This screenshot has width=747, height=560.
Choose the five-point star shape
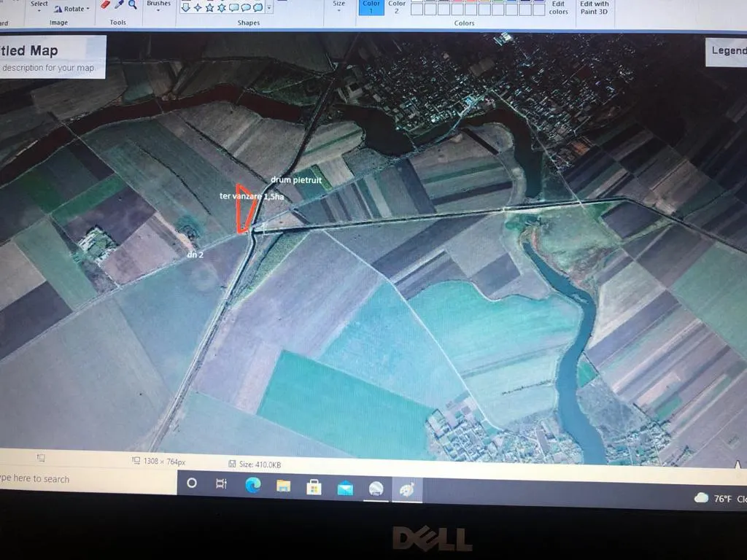[209, 7]
